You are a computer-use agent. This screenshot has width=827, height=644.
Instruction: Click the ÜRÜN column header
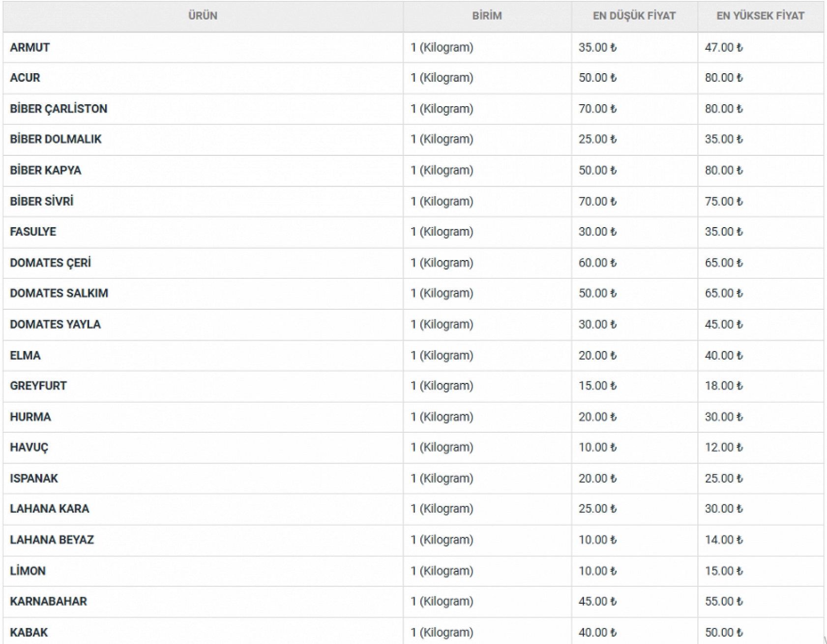click(203, 16)
